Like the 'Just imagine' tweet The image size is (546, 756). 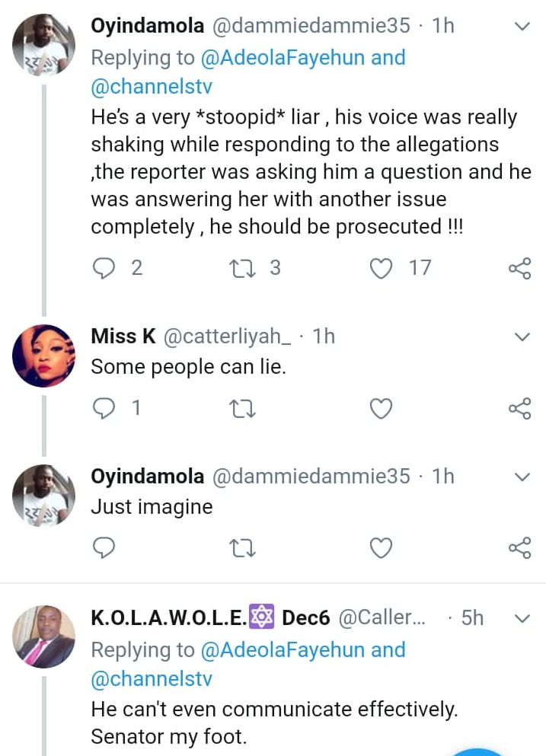(x=381, y=547)
